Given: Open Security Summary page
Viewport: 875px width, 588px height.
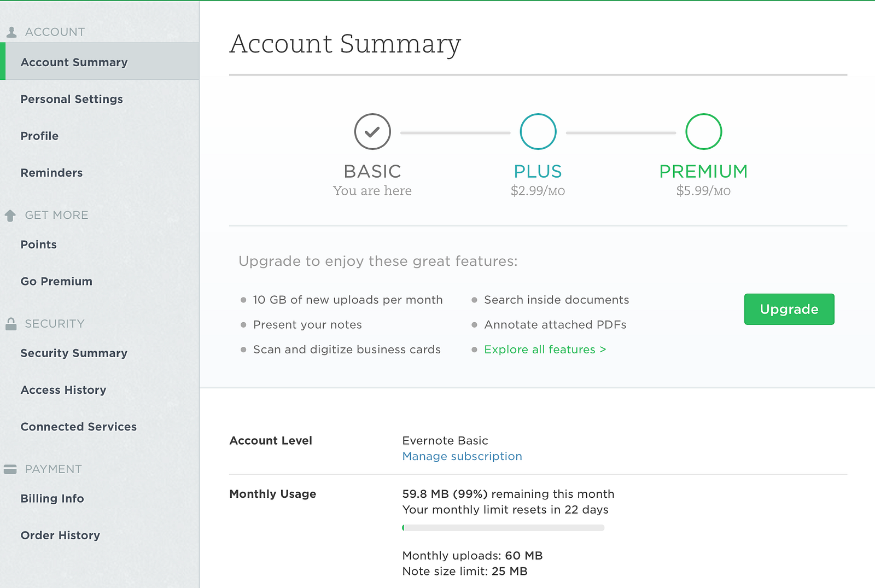Looking at the screenshot, I should (74, 353).
